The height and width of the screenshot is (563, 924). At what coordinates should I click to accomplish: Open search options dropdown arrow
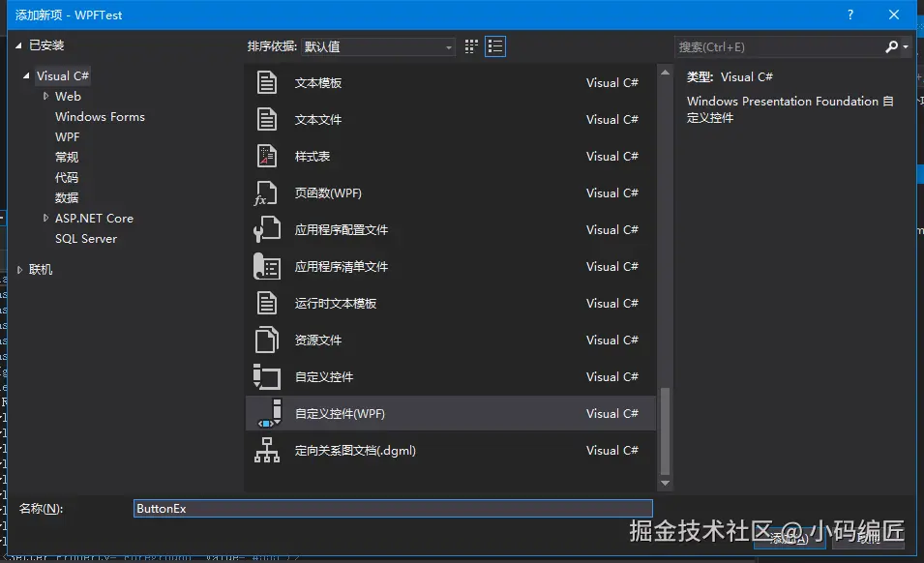pyautogui.click(x=906, y=47)
